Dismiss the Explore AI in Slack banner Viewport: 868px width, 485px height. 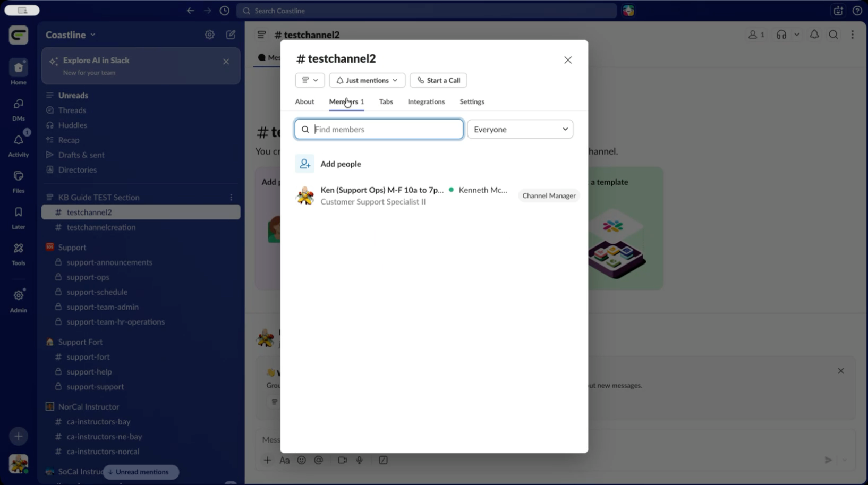click(226, 62)
